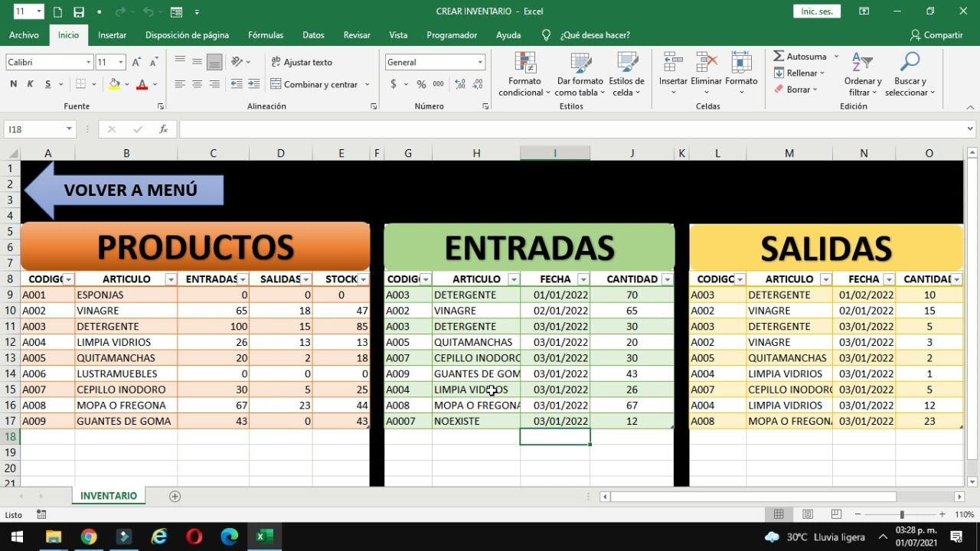Align text to the right
Screen dimensions: 980x551
coord(214,84)
